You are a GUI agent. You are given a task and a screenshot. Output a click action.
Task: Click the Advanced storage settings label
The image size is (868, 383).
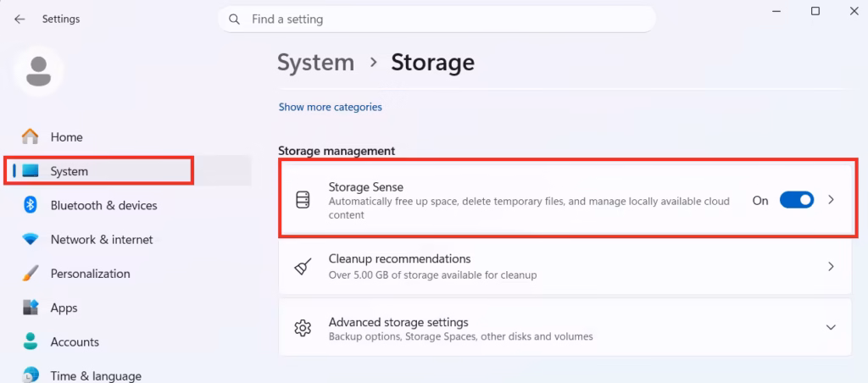(398, 322)
